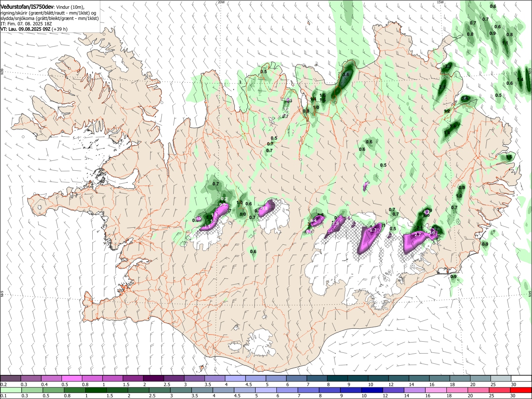The height and width of the screenshot is (399, 532).
Task: Select the grey-teal 18 swatch in top scale
Action: click(x=460, y=378)
